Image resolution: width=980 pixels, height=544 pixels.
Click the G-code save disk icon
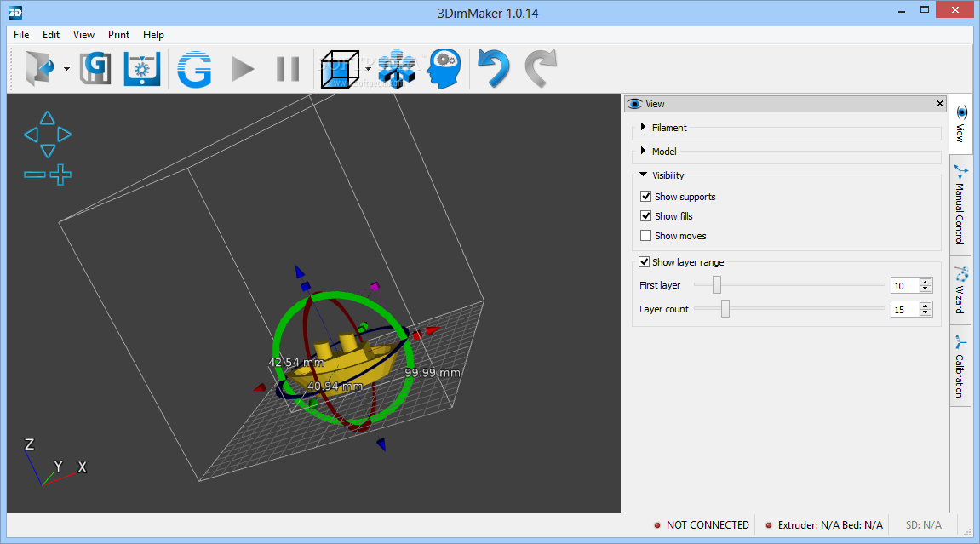pos(95,68)
